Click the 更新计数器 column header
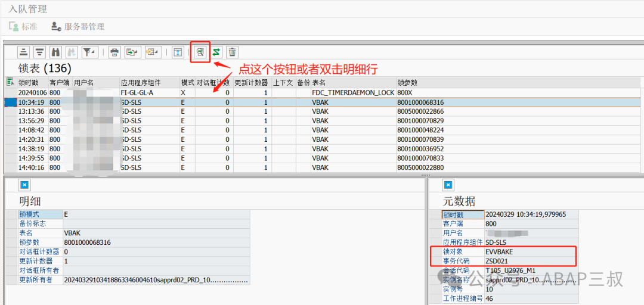The height and width of the screenshot is (305, 644). [x=252, y=83]
